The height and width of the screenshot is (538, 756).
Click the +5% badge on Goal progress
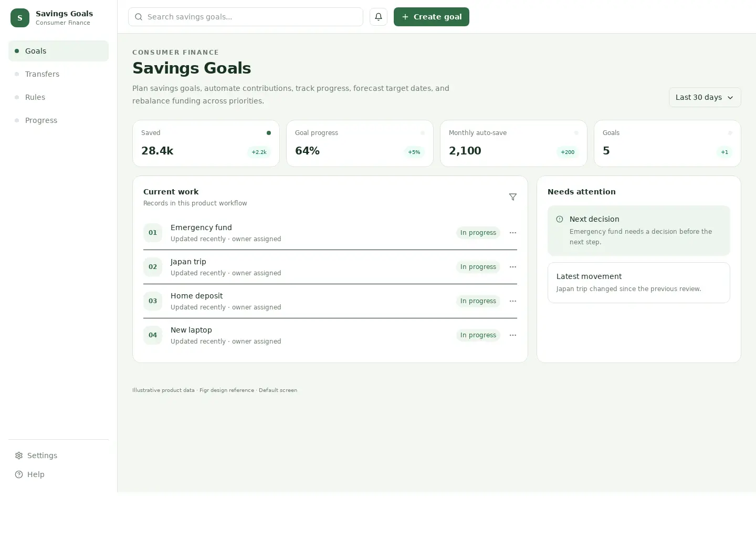[414, 152]
